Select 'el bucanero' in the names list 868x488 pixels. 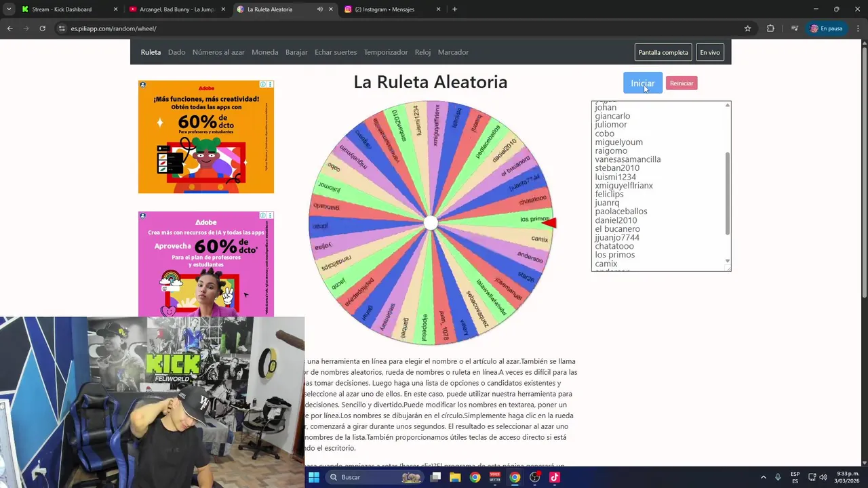[617, 229]
